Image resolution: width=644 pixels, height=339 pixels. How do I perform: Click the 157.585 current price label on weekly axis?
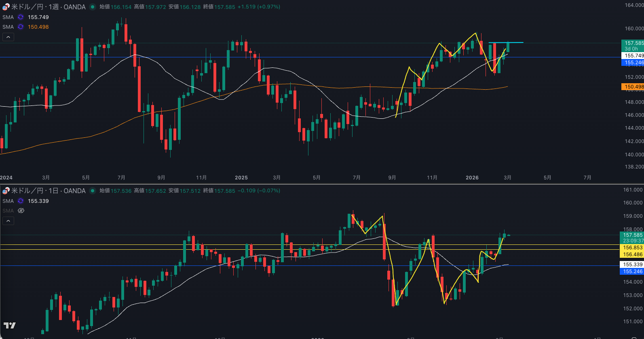[633, 43]
